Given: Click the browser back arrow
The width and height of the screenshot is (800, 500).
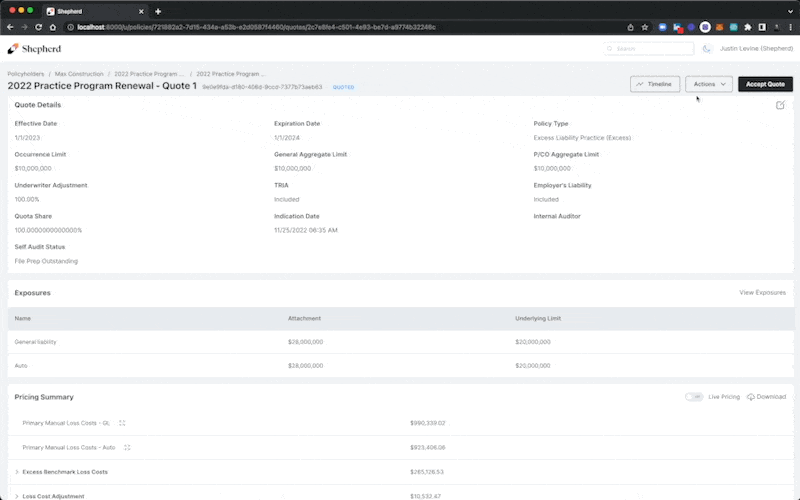Looking at the screenshot, I should [10, 27].
